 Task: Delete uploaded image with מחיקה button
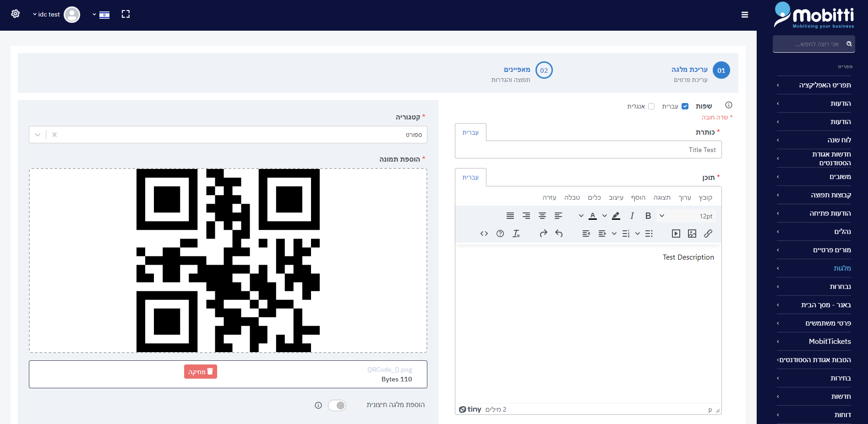201,372
